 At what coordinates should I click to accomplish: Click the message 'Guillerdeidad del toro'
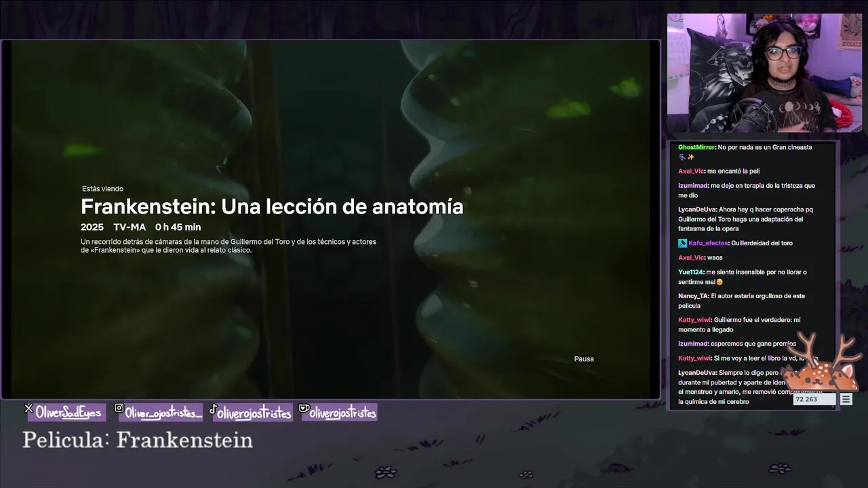[762, 243]
